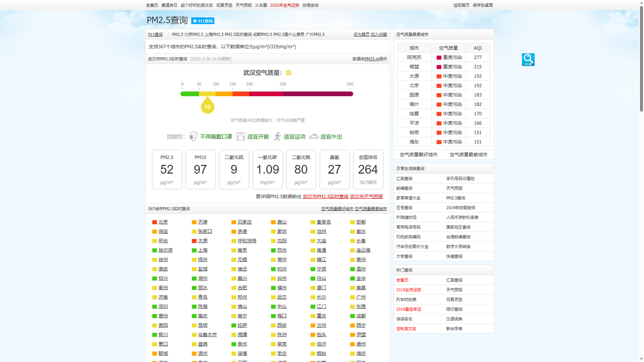
Task: Open the red 2019星座年运 link
Action: coord(408,309)
